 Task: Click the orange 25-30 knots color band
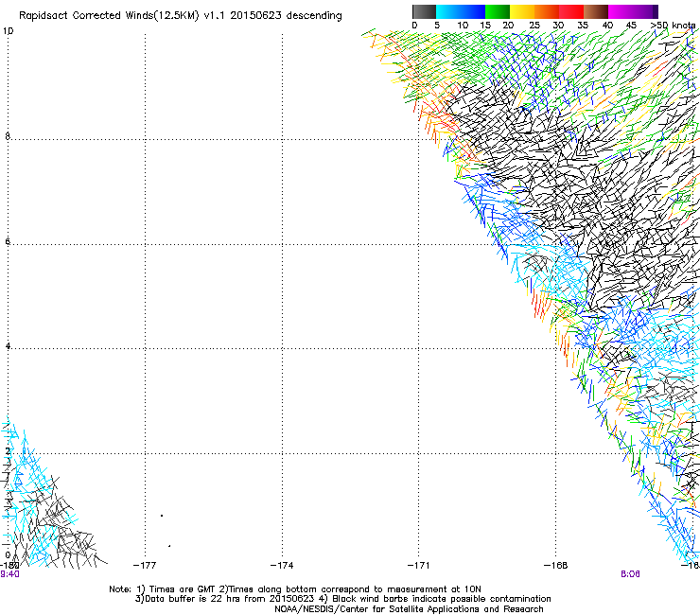pyautogui.click(x=547, y=11)
